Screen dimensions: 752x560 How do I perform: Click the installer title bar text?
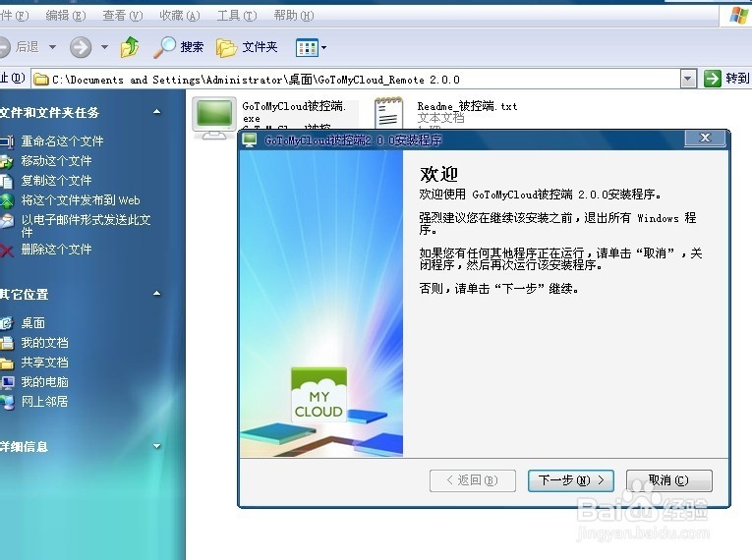tap(353, 140)
